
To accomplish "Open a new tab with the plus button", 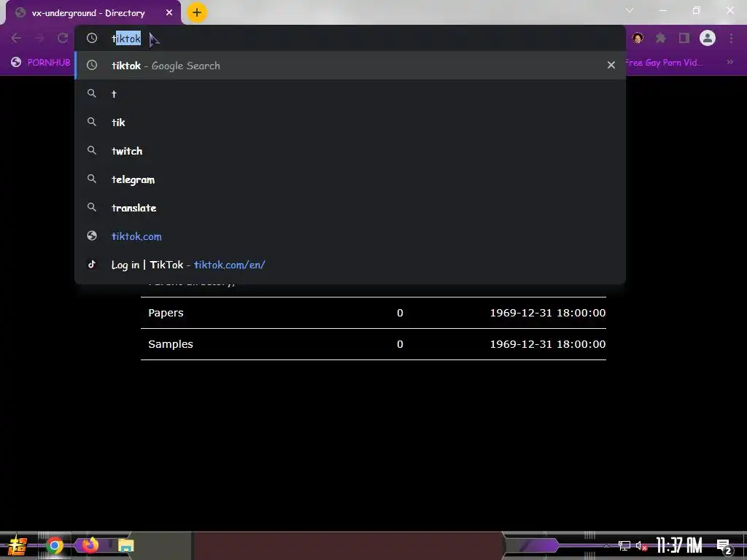I will click(197, 12).
